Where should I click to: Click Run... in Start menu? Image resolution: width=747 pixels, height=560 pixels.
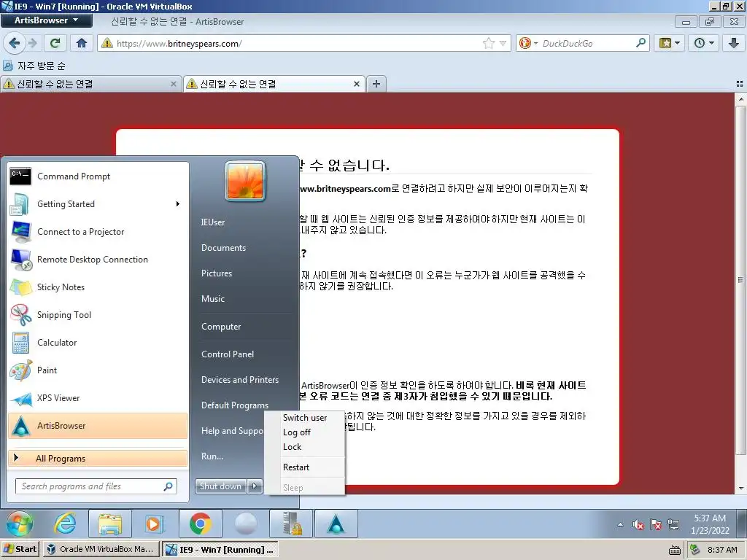pyautogui.click(x=212, y=456)
